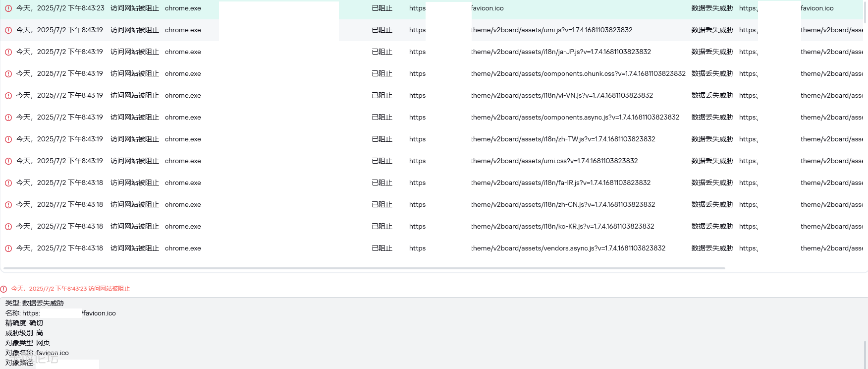Select the i18n/ja-JP.js URL cell
The image size is (868, 369).
click(x=561, y=52)
